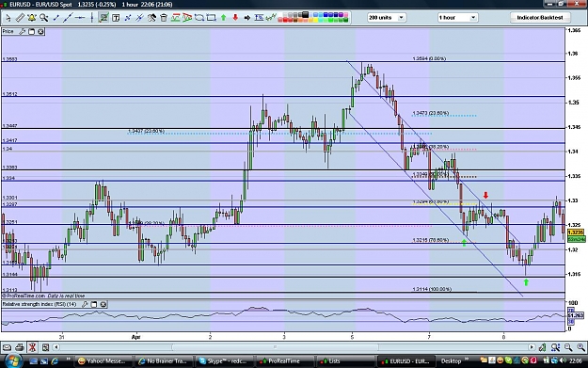Select the text box annotation tool
Viewport: 588px width, 368px height.
pyautogui.click(x=116, y=18)
